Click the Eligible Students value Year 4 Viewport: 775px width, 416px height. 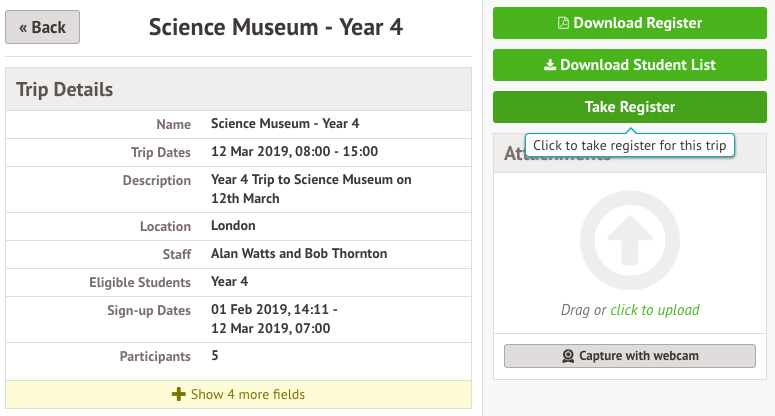pyautogui.click(x=229, y=282)
